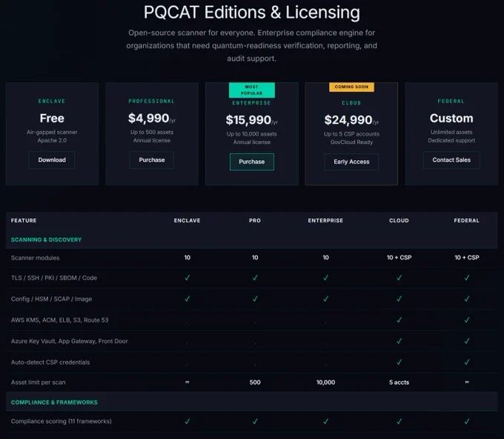Screen dimensions: 504x439
Task: Click Cloud value 5 accts in Asset limit row
Action: click(x=399, y=383)
